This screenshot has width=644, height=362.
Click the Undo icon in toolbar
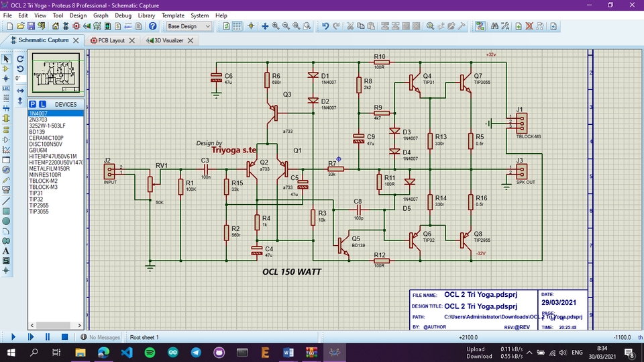point(325,26)
